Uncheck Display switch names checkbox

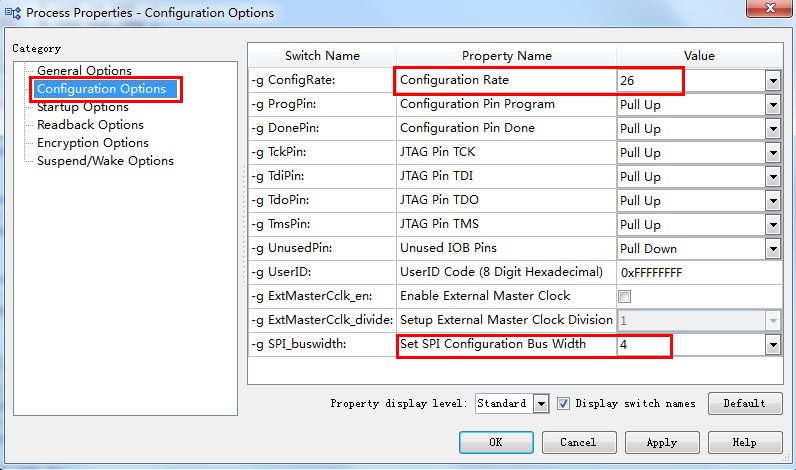coord(564,404)
